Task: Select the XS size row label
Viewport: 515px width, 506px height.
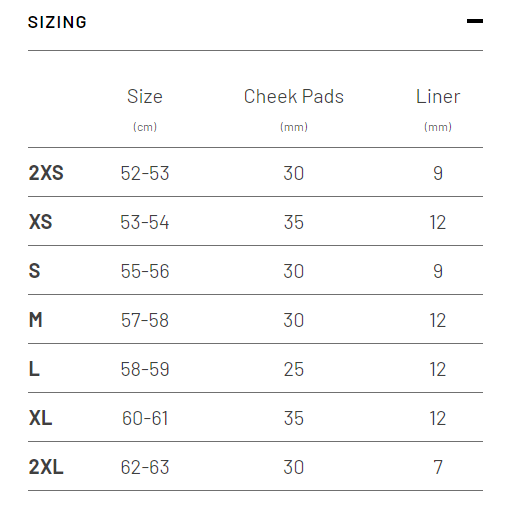Action: click(x=41, y=222)
